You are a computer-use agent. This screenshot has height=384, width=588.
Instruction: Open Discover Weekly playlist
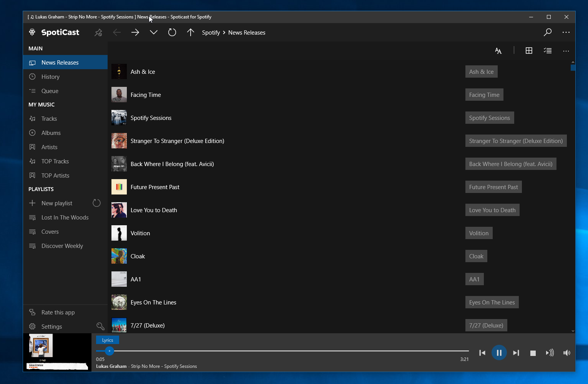click(x=65, y=246)
